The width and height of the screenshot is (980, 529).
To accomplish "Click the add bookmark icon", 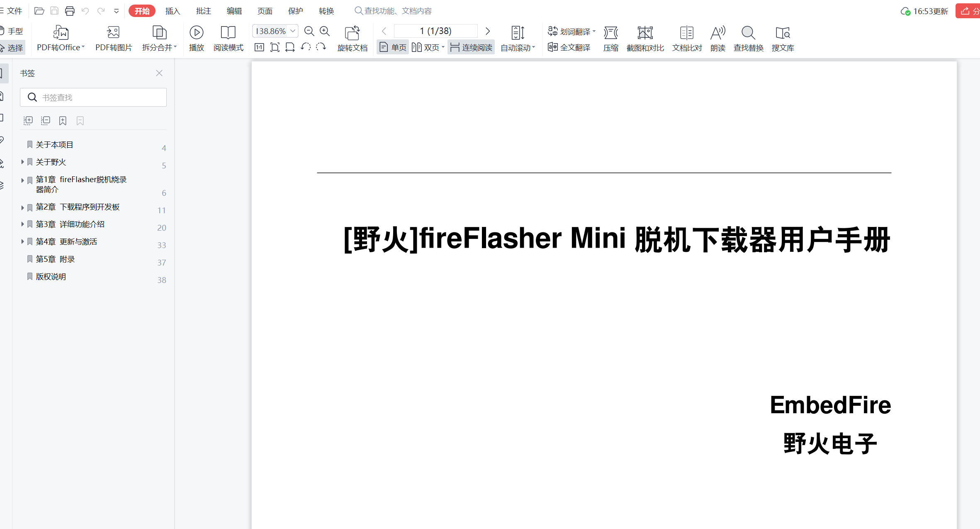I will [63, 121].
